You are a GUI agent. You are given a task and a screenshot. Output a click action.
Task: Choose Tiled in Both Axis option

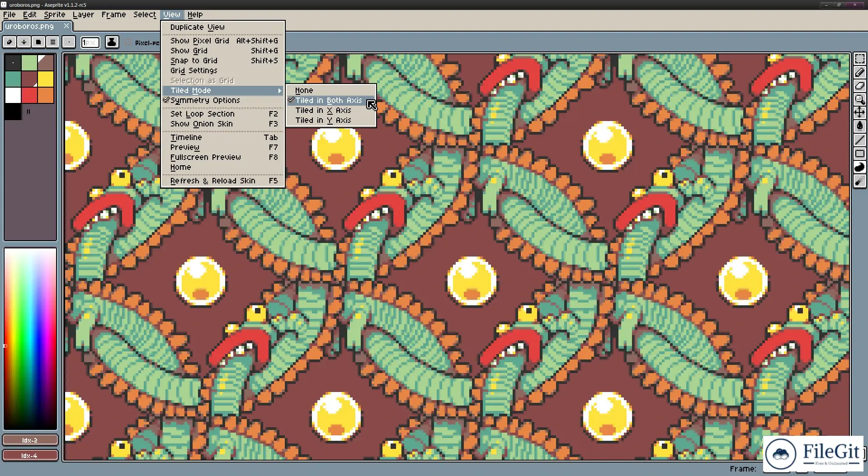pos(331,100)
